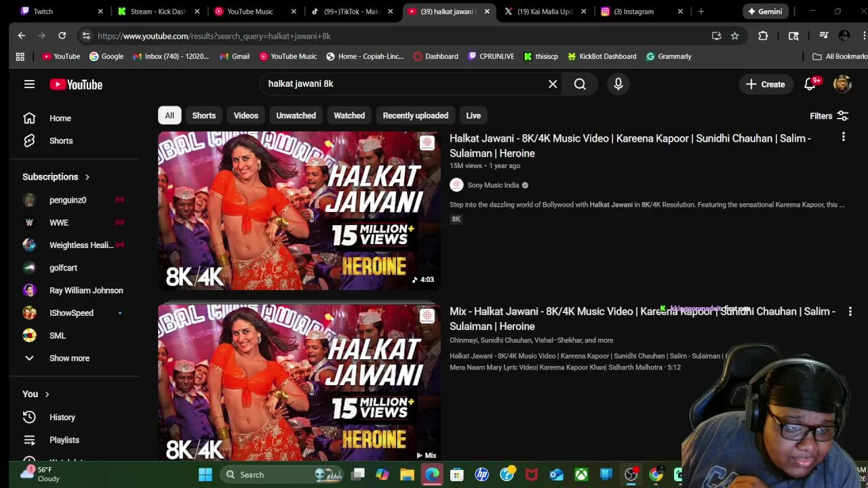Switch to the YouTube Music tab

pos(254,12)
